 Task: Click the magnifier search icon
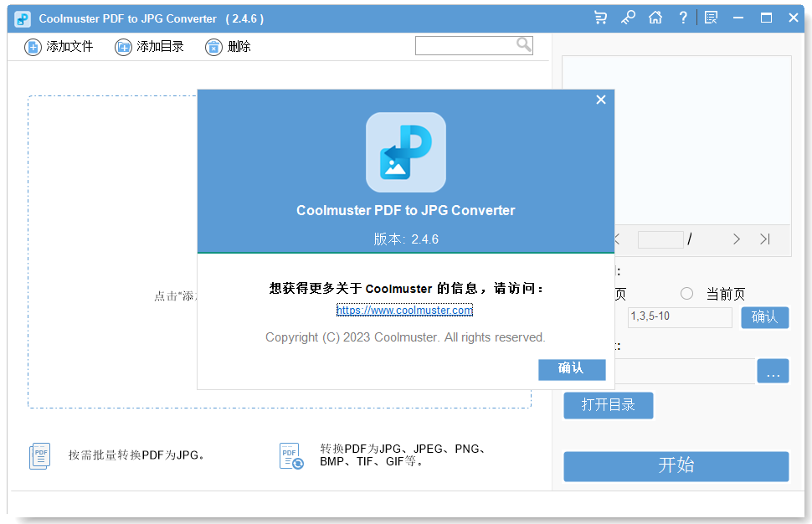pyautogui.click(x=524, y=45)
